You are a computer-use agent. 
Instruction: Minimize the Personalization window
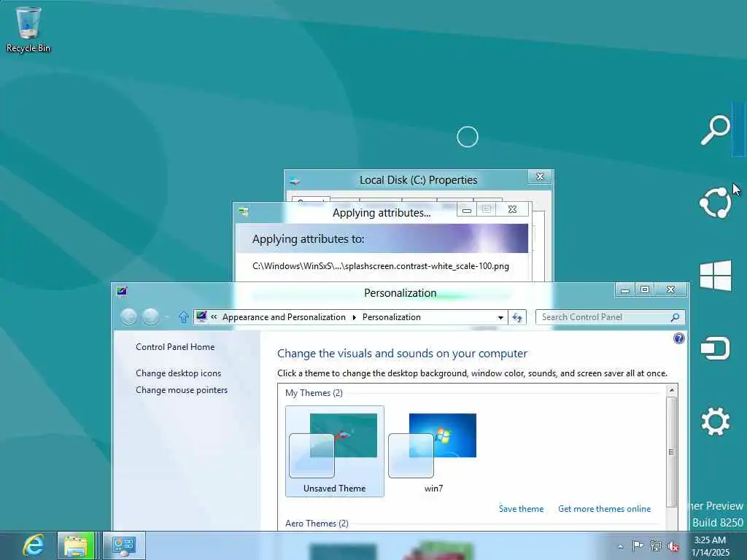click(625, 289)
